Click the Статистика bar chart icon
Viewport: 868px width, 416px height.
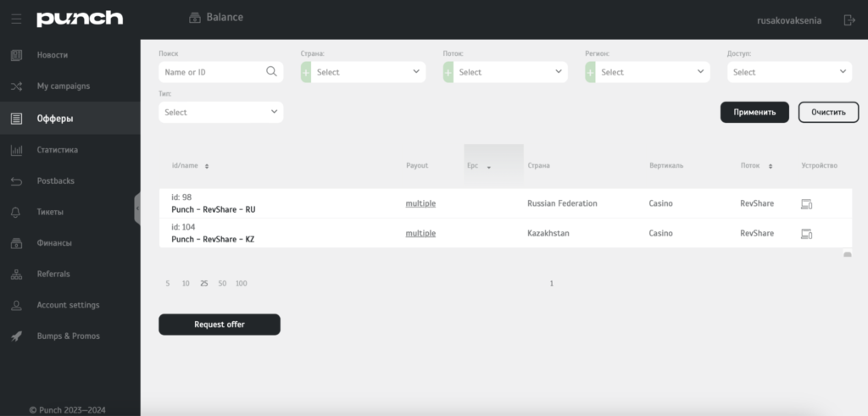point(17,150)
